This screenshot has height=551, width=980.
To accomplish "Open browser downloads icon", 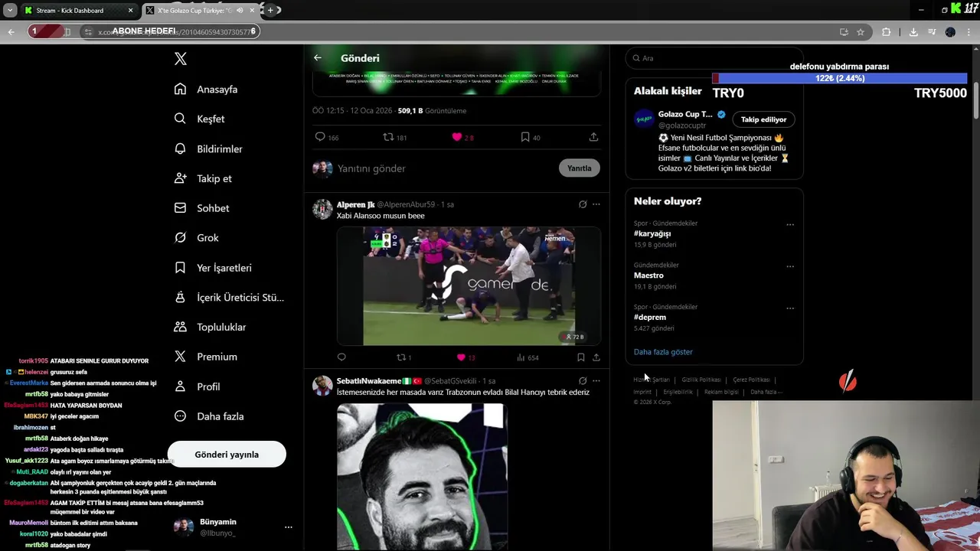I will point(913,32).
